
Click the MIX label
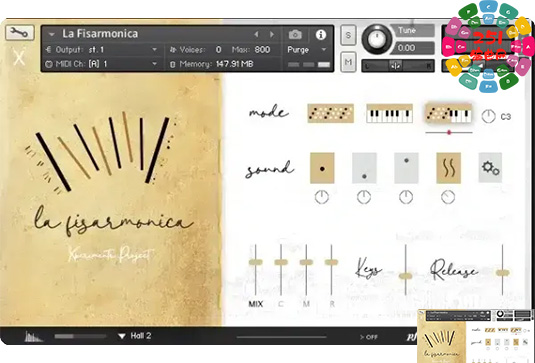(256, 304)
